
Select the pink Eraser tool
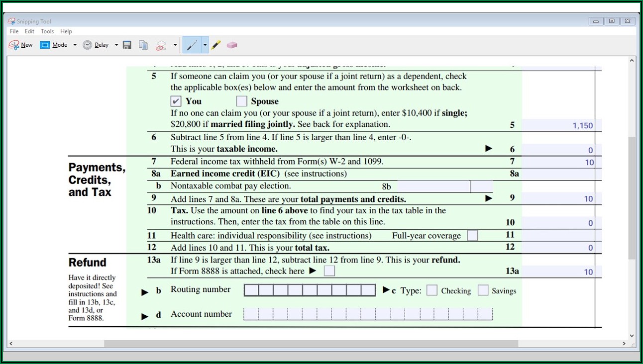(232, 45)
